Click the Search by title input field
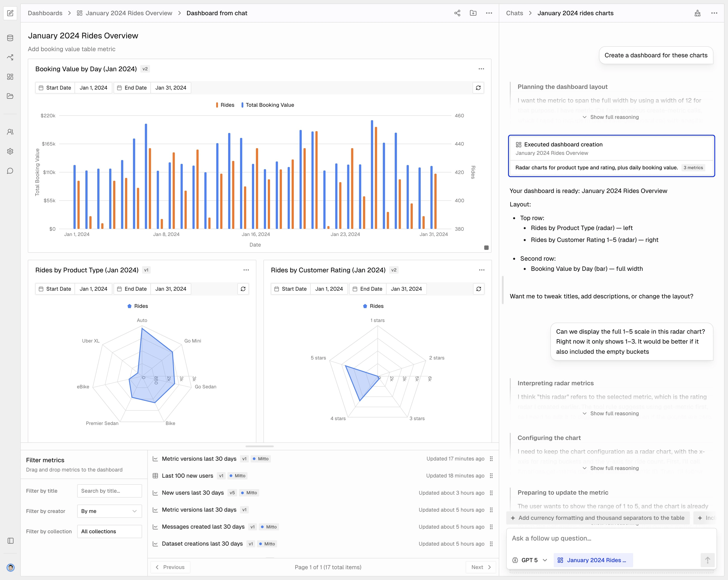This screenshot has width=728, height=580. pos(109,491)
